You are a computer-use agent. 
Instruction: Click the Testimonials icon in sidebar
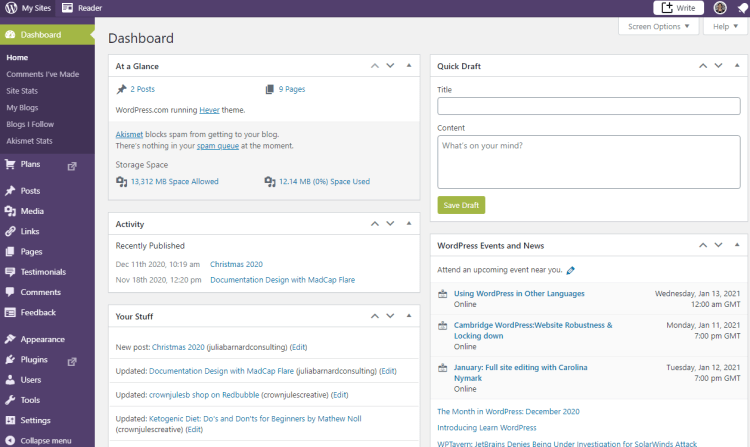click(x=10, y=272)
